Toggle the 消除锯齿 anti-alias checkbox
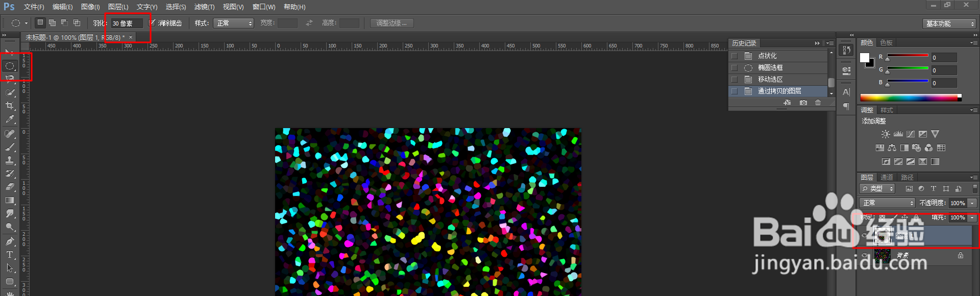 coord(152,23)
